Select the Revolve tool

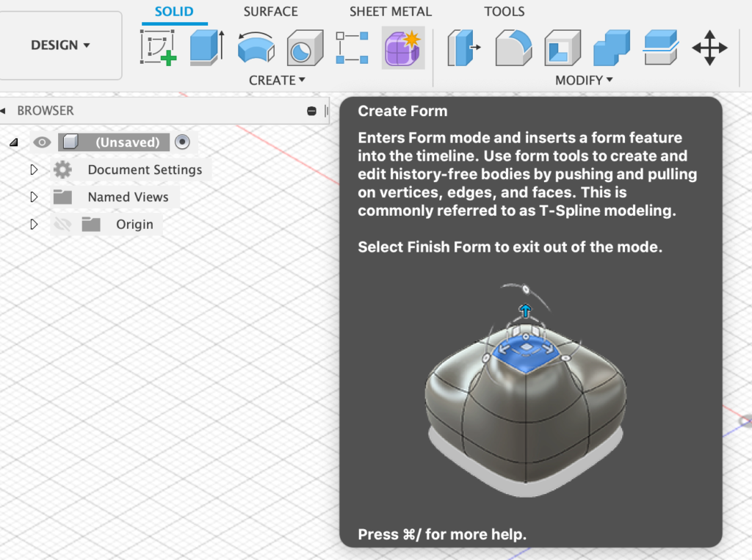coord(256,48)
